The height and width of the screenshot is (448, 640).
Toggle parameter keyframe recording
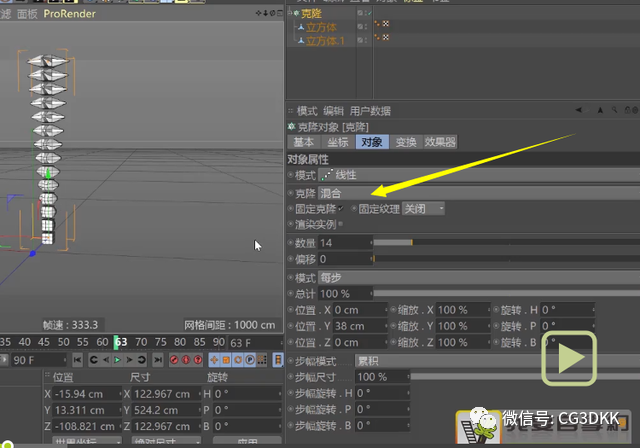click(x=250, y=360)
